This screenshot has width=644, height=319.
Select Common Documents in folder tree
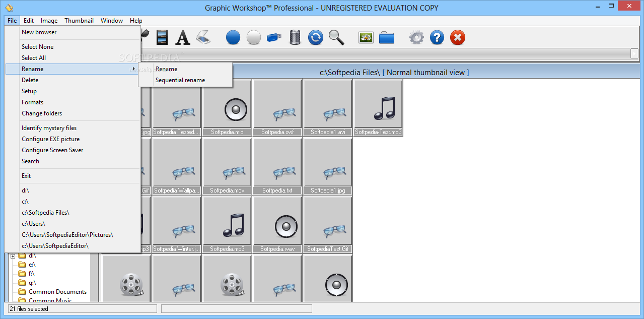pyautogui.click(x=57, y=292)
